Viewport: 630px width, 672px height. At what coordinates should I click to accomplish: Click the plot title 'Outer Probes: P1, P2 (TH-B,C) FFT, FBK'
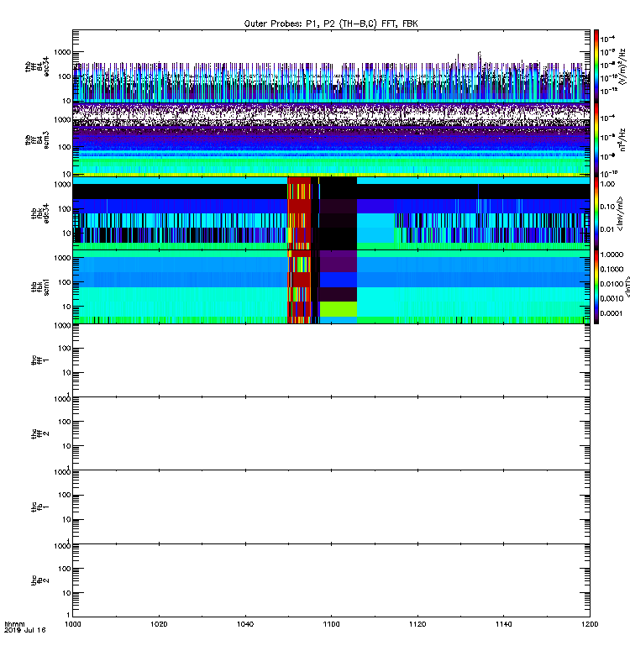pos(331,24)
